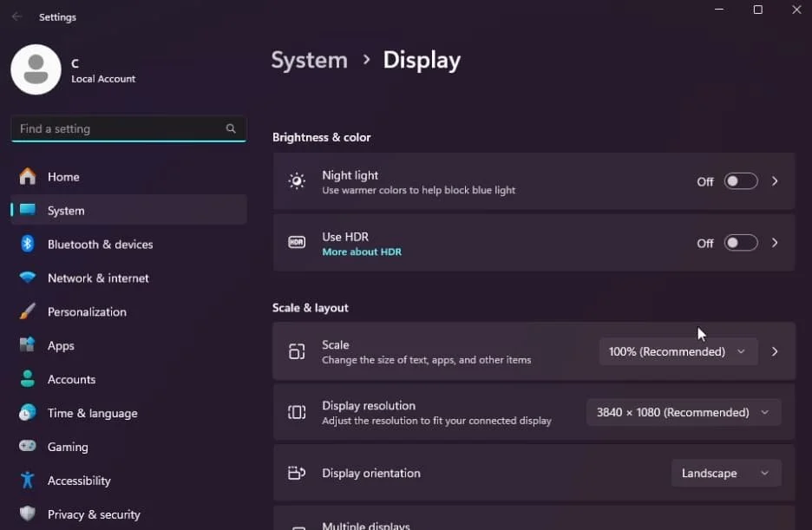Open Privacy & security section
Screen dimensions: 812x530
pos(128,514)
